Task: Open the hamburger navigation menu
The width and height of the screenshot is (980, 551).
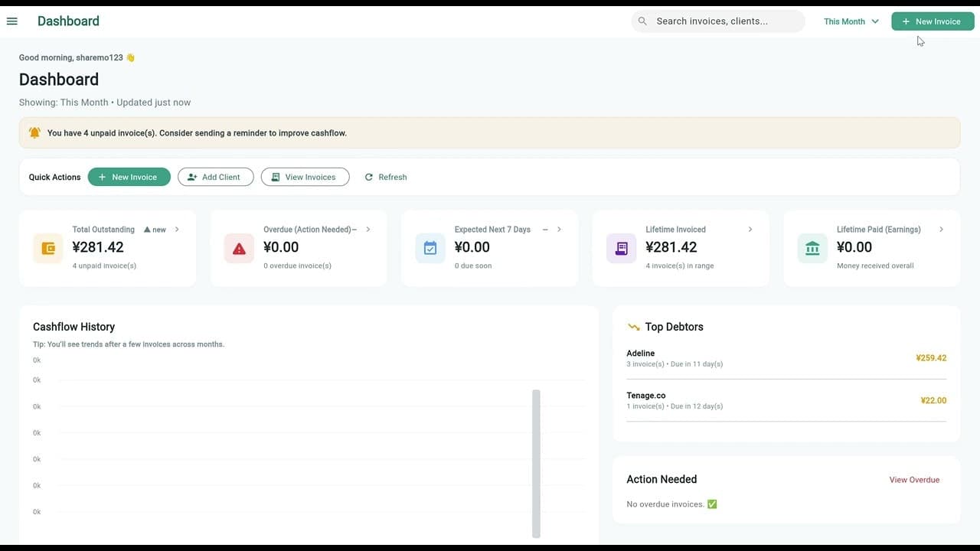Action: pos(11,21)
